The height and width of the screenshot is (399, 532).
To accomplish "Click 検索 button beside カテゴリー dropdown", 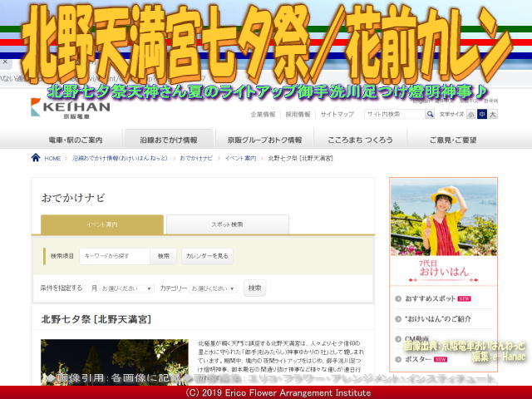I will coord(255,288).
